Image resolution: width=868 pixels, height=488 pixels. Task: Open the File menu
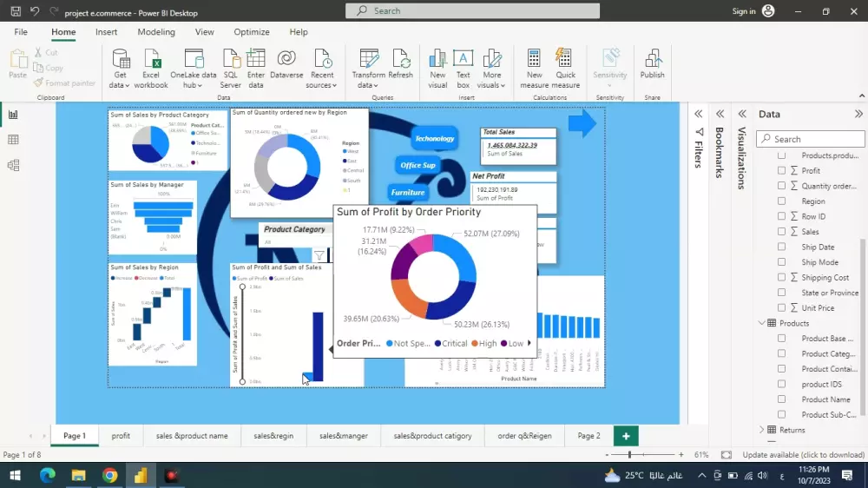click(21, 32)
